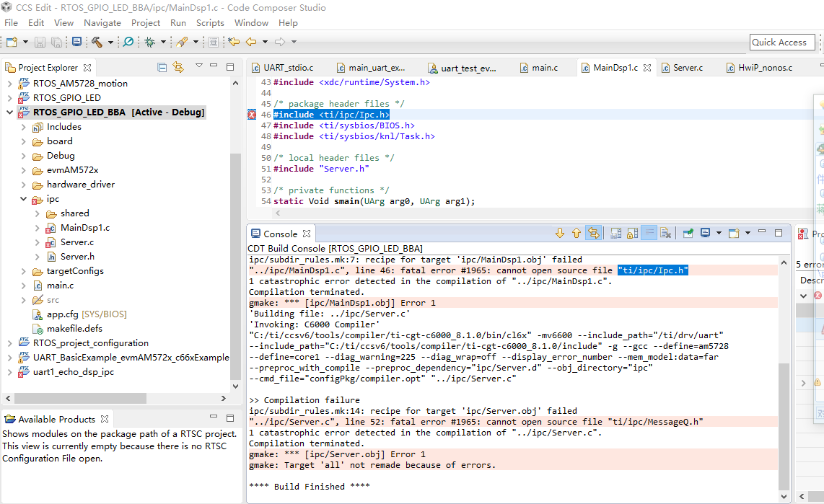This screenshot has height=504, width=824.
Task: Jump to previous error in Console
Action: tap(576, 233)
